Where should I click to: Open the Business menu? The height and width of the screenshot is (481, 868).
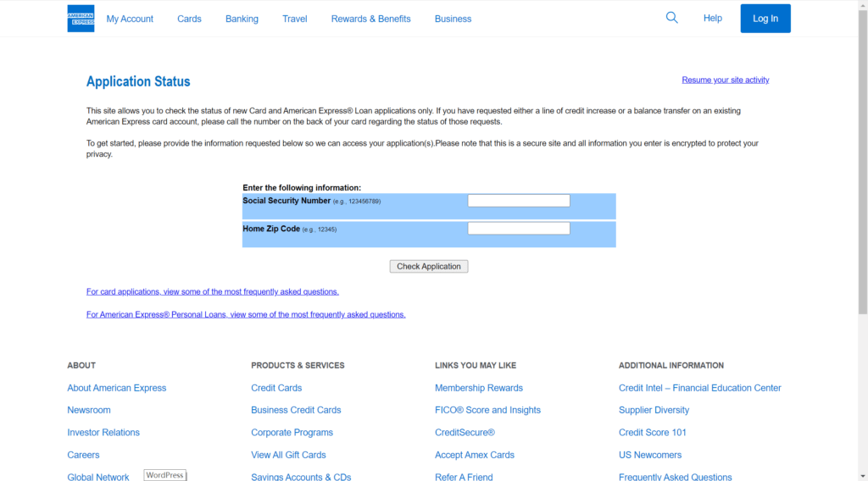(x=453, y=19)
